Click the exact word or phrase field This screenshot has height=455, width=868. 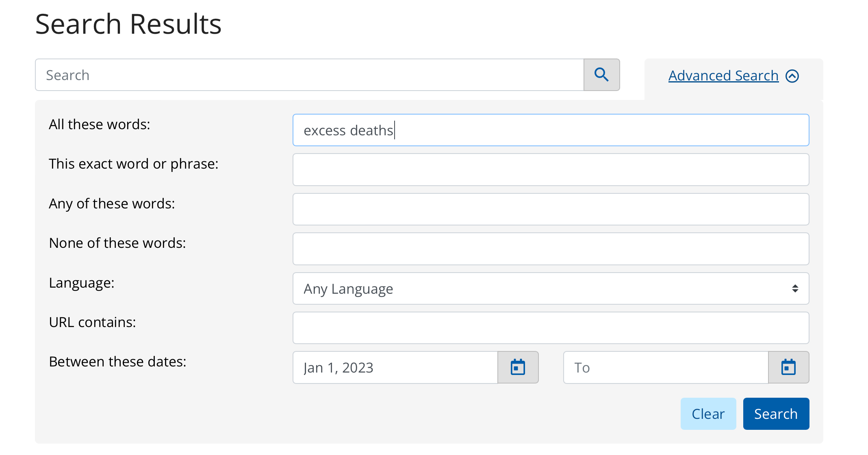pos(551,169)
